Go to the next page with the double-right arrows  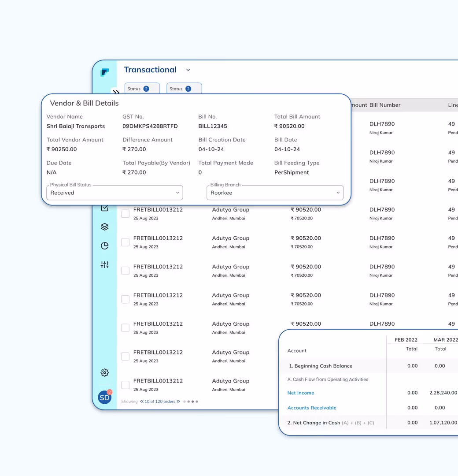coord(178,402)
